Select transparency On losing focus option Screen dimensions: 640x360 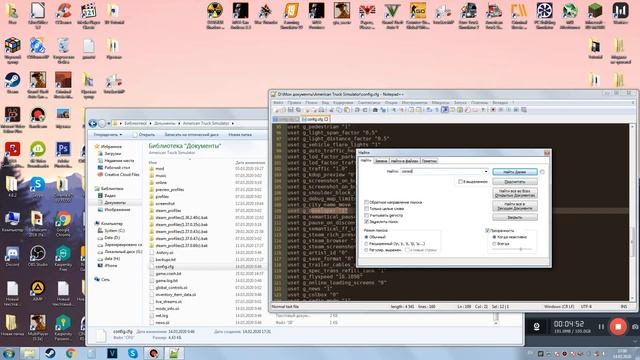[x=494, y=237]
